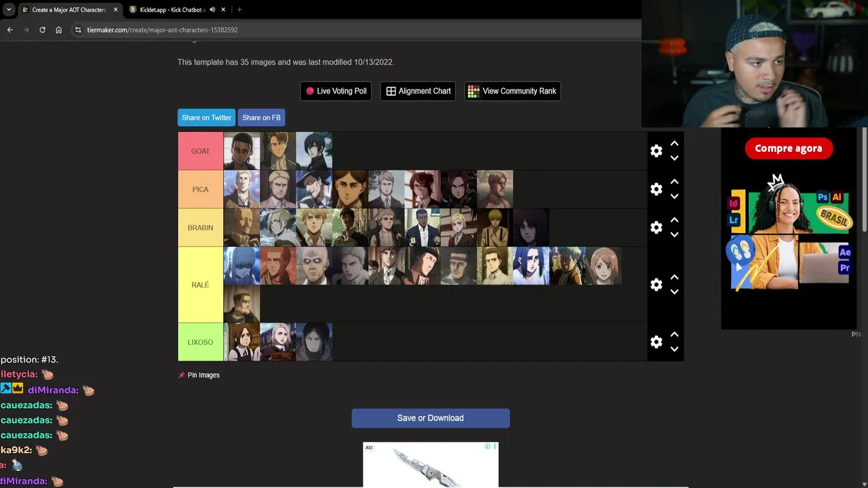Screen dimensions: 868x488
Task: Mute audio icon on Kicklet tab
Action: (x=212, y=9)
